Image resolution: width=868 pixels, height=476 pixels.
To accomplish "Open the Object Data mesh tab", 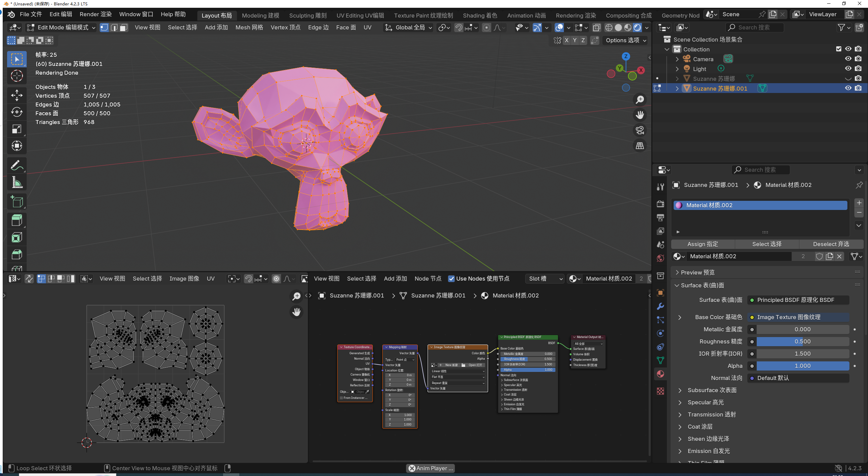I will pyautogui.click(x=660, y=360).
